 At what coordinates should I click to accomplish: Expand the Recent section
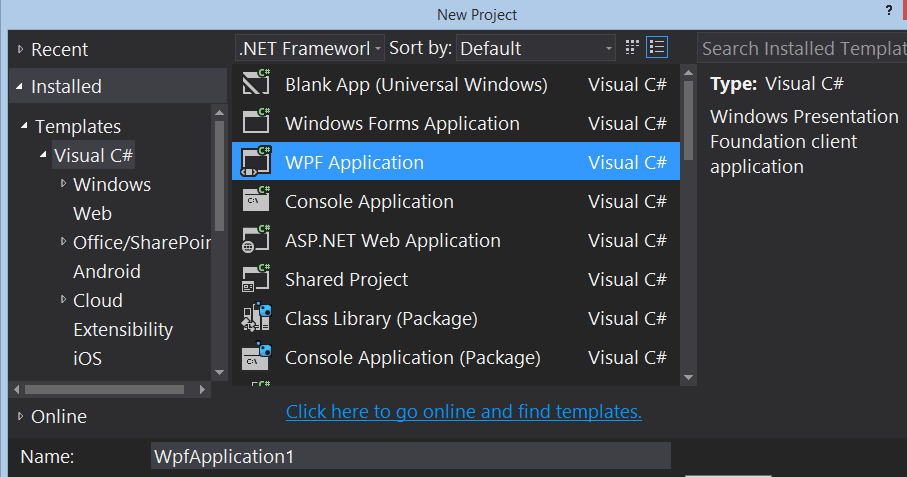point(20,49)
